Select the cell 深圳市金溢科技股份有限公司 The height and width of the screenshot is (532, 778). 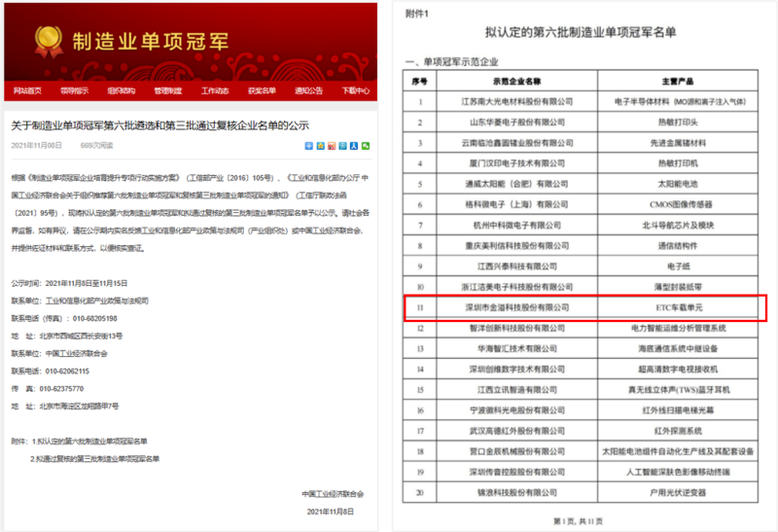517,307
